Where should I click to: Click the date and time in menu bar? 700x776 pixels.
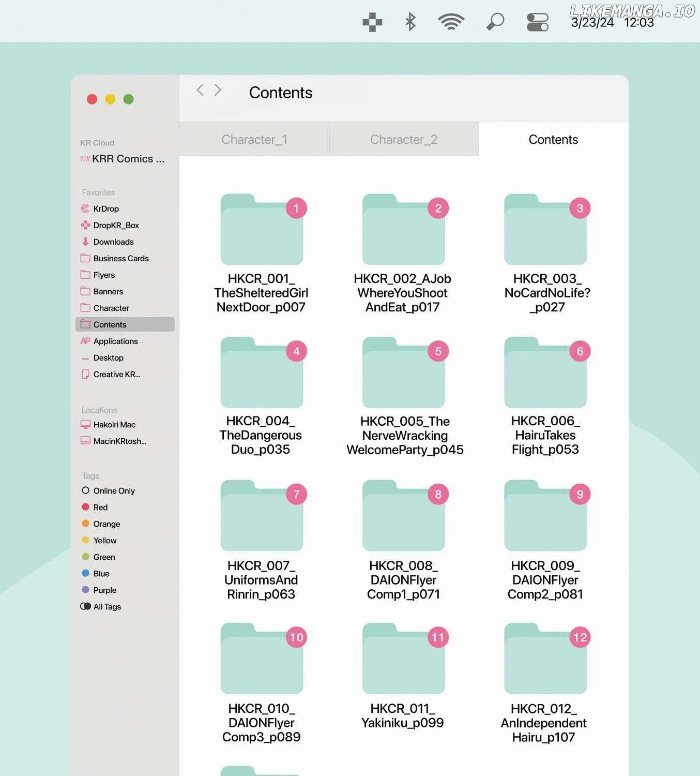(x=612, y=23)
